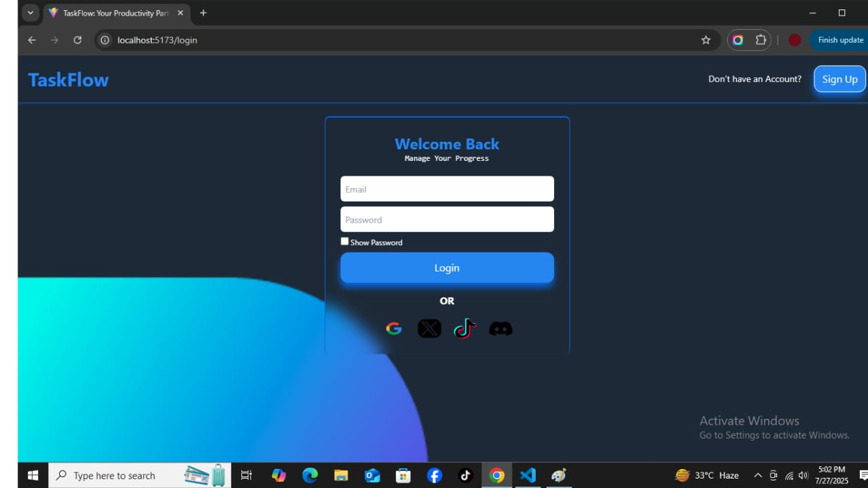
Task: Expand hidden icons in system tray
Action: tap(757, 475)
